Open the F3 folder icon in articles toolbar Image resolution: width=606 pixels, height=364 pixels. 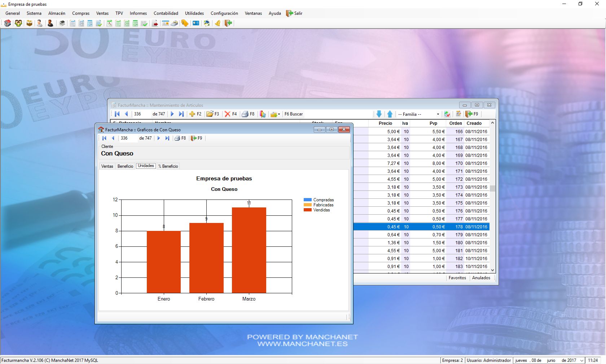coord(210,114)
